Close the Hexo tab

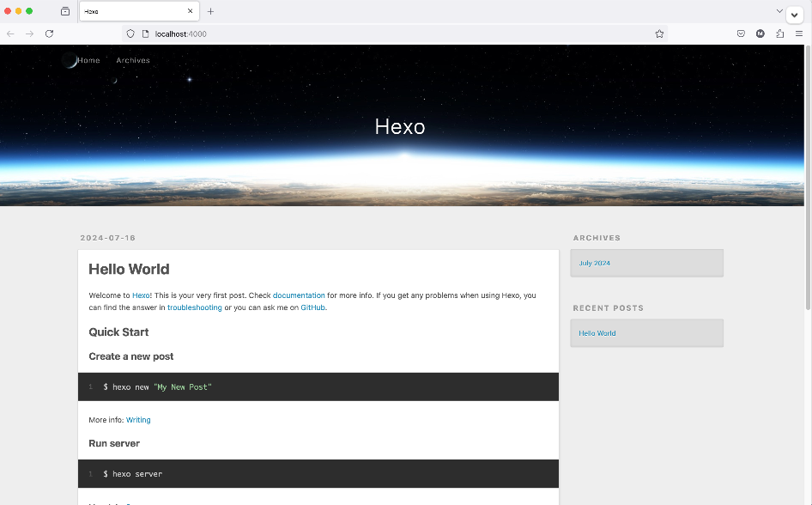click(x=190, y=11)
